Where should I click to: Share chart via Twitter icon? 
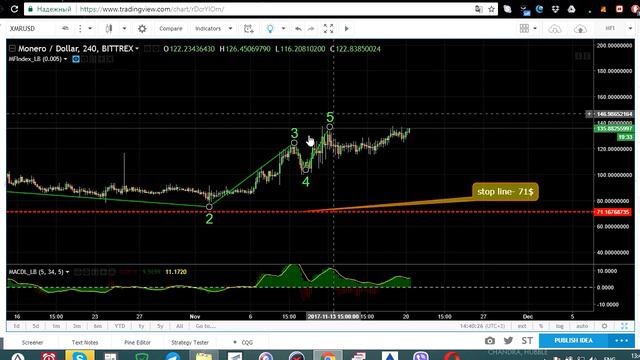508,340
